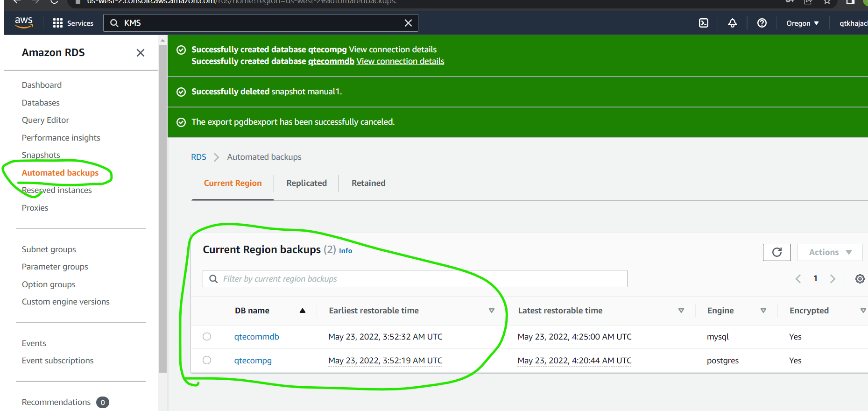
Task: Select the qtecommdb backup radio button
Action: tap(207, 337)
